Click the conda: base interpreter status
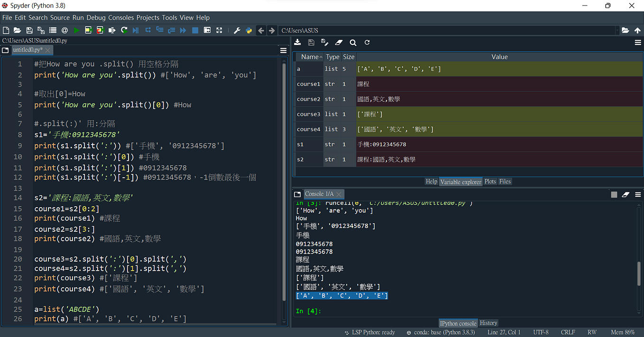Viewport: 644px width, 337px height. click(441, 332)
